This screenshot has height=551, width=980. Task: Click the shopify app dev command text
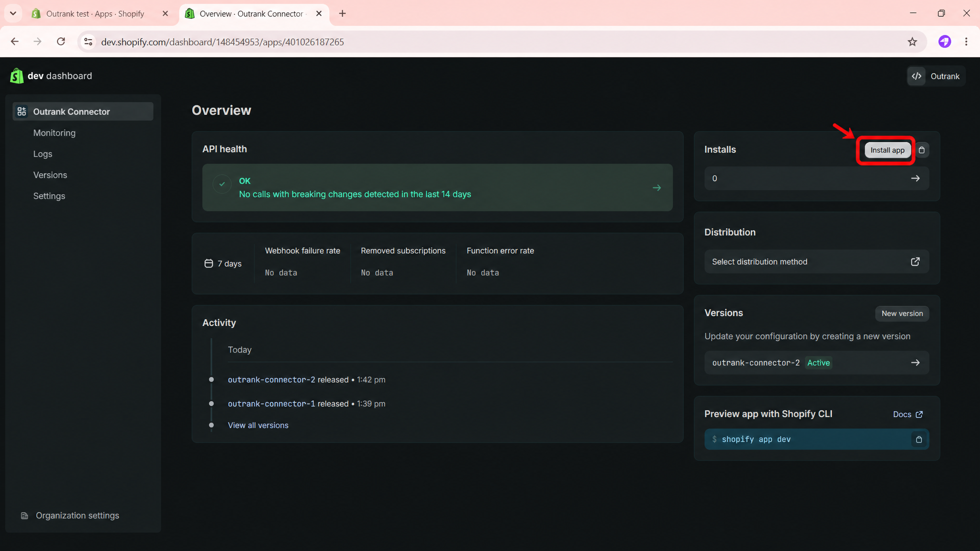756,440
